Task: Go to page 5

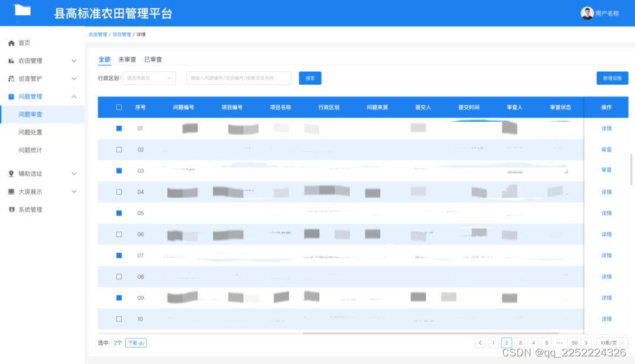Action: pyautogui.click(x=546, y=343)
